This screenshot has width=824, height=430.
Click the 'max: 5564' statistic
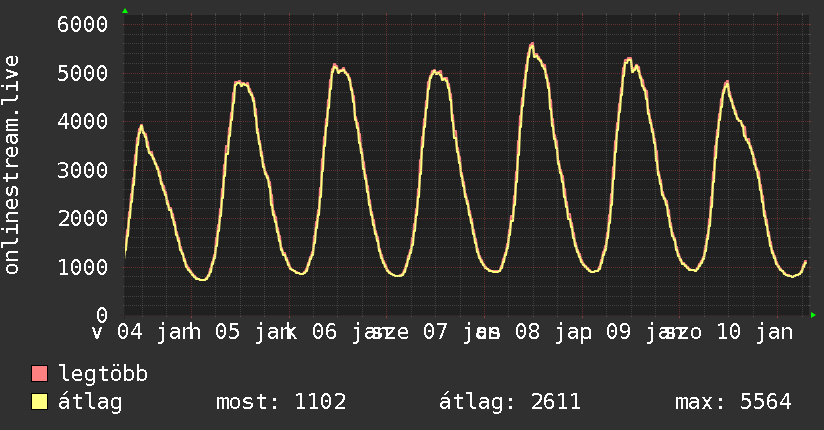point(733,403)
